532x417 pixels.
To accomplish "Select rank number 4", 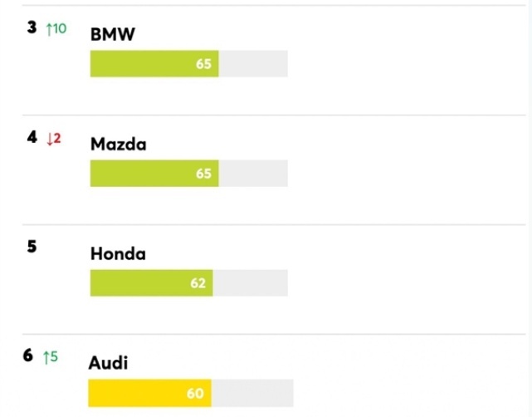I will point(32,137).
